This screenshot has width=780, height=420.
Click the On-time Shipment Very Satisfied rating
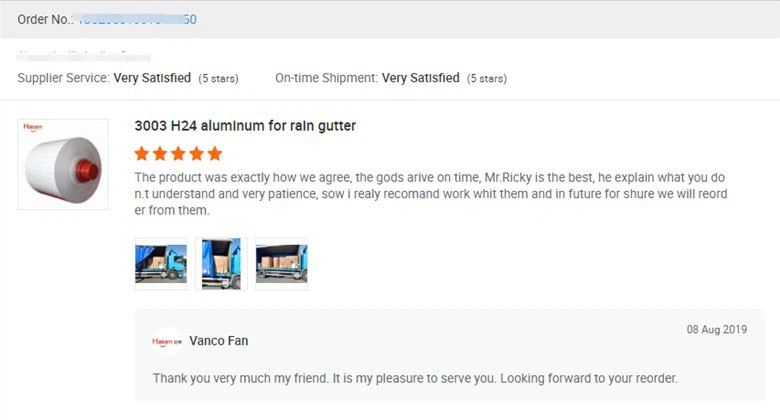click(420, 78)
